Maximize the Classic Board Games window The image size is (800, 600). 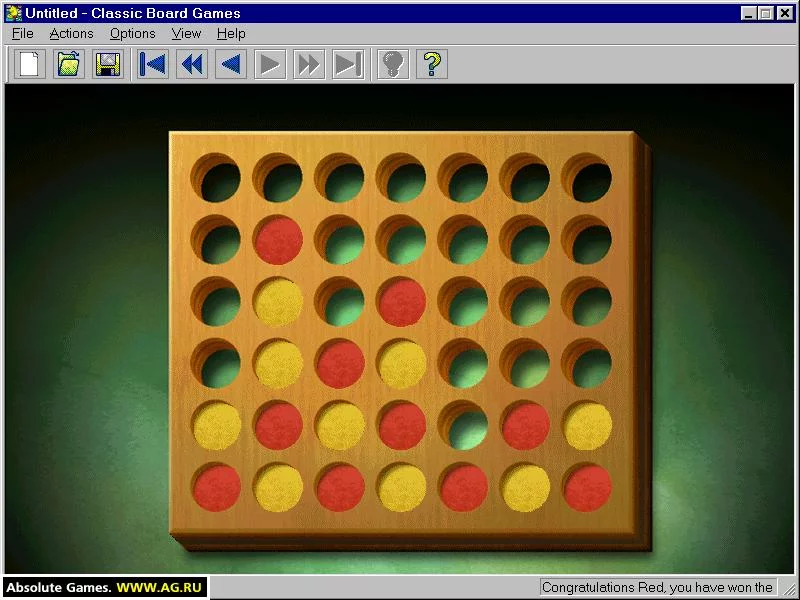tap(765, 13)
